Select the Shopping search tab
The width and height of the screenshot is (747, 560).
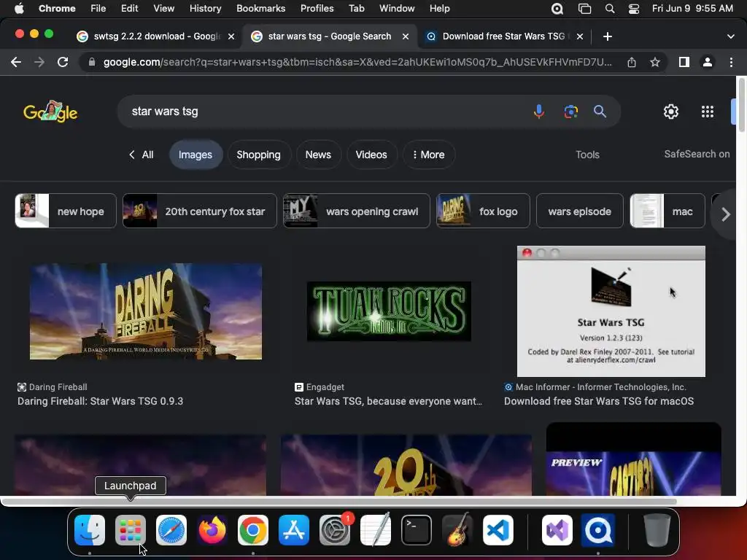[259, 155]
